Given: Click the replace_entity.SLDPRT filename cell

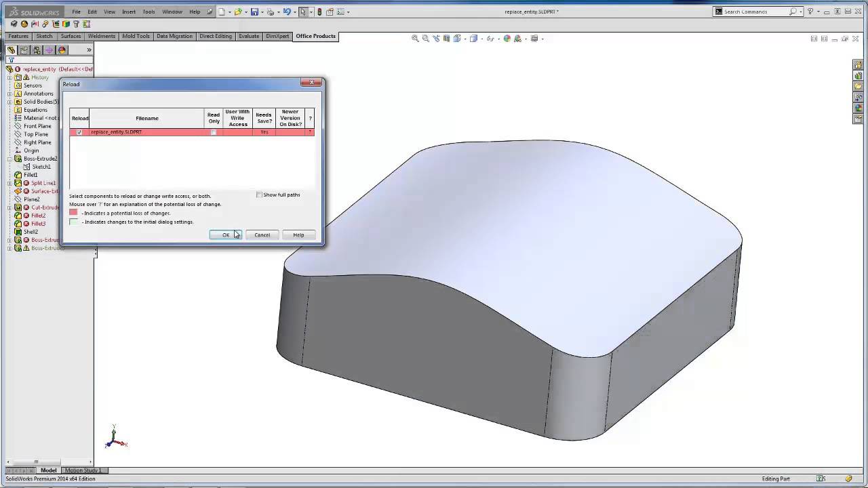Looking at the screenshot, I should (x=147, y=132).
